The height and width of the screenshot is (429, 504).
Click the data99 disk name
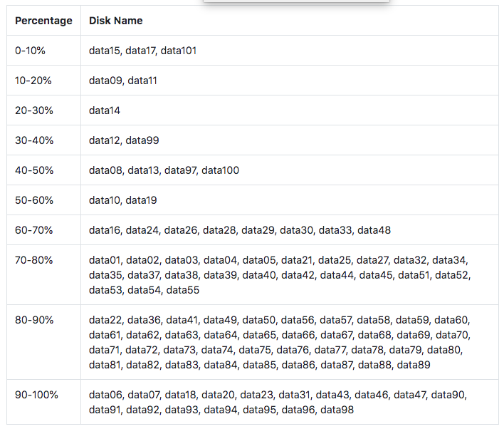tap(142, 140)
